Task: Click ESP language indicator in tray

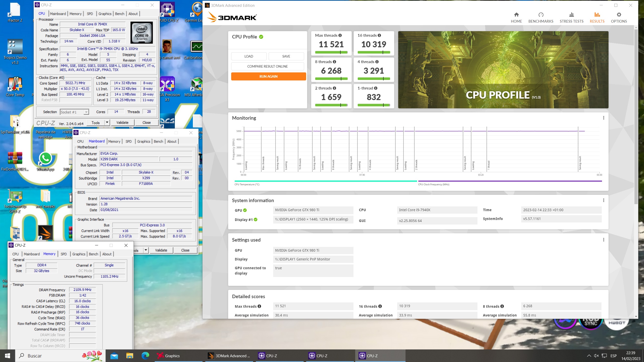Action: (x=613, y=356)
